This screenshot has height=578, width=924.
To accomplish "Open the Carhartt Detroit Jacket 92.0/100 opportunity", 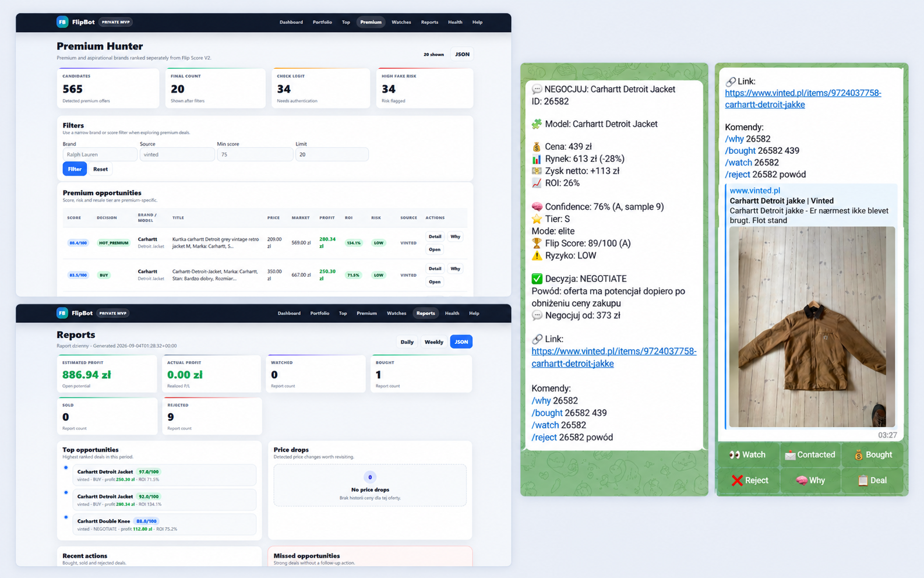I will click(x=164, y=500).
